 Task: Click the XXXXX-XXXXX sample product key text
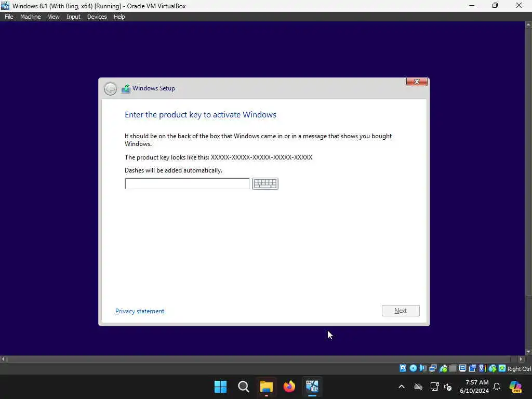[262, 157]
